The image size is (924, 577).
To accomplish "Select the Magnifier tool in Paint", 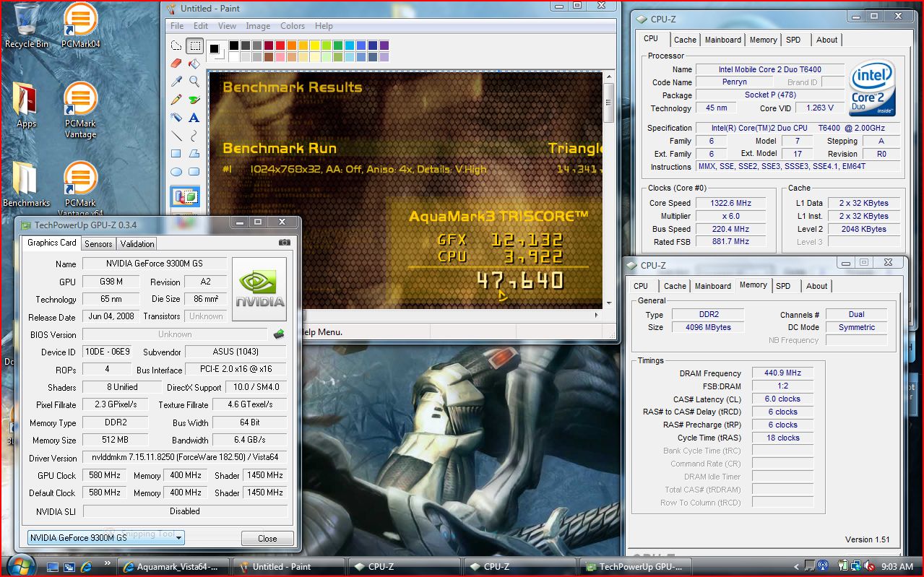I will coord(194,82).
